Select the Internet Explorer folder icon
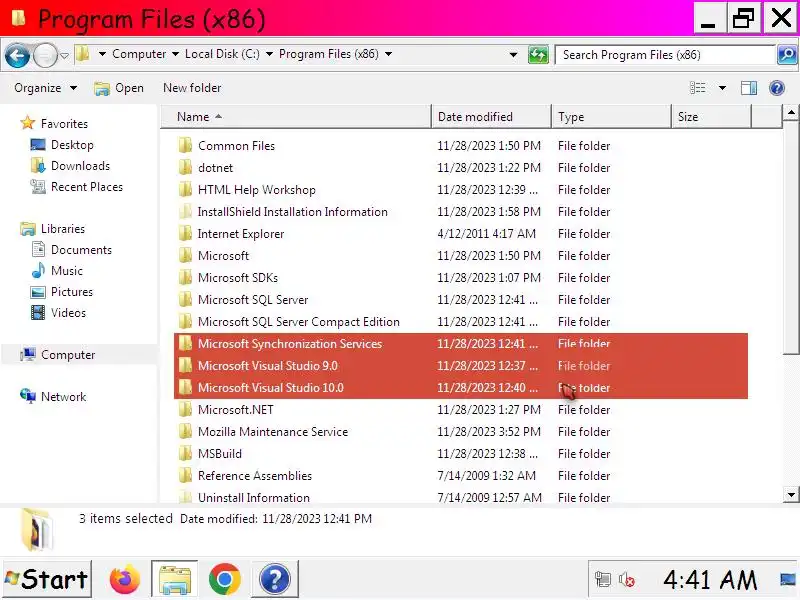The image size is (800, 600). (x=186, y=233)
